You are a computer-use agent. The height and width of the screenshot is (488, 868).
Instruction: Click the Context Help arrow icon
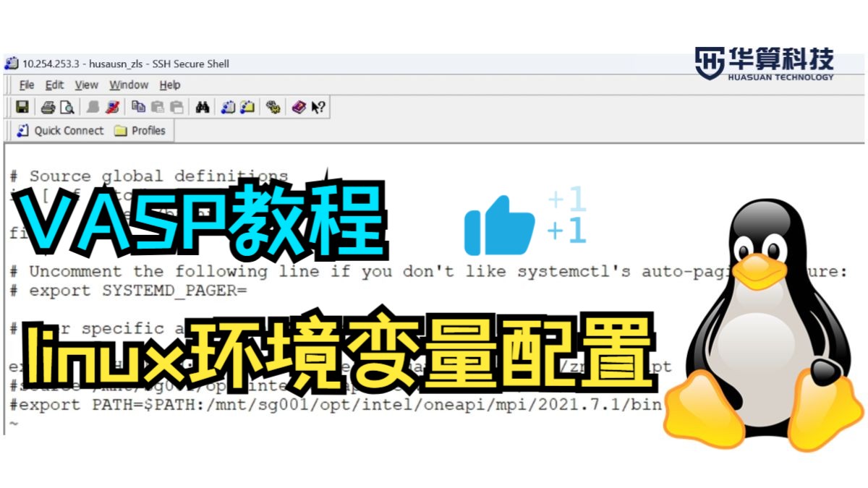click(x=318, y=108)
